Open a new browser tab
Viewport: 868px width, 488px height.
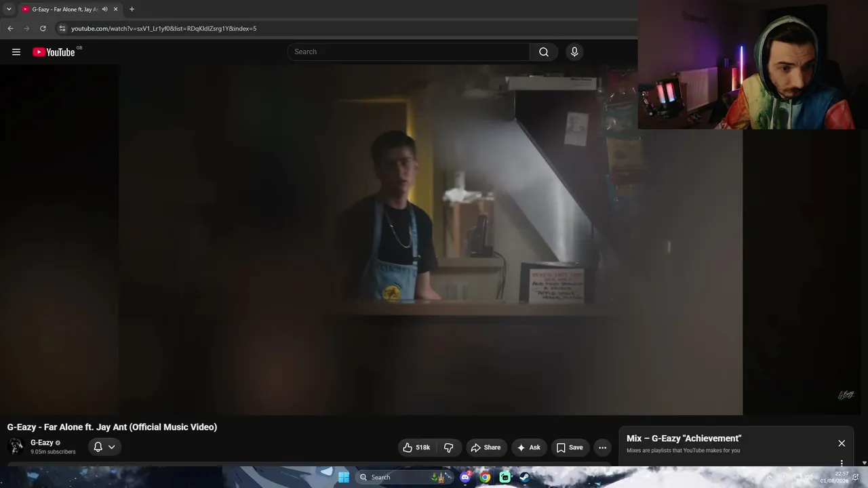coord(132,9)
